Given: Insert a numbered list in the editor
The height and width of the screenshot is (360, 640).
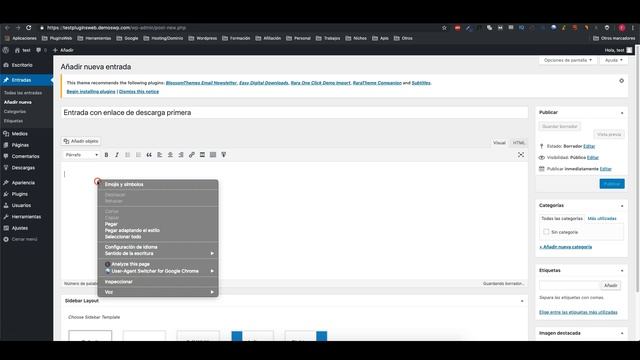Looking at the screenshot, I should tap(138, 155).
